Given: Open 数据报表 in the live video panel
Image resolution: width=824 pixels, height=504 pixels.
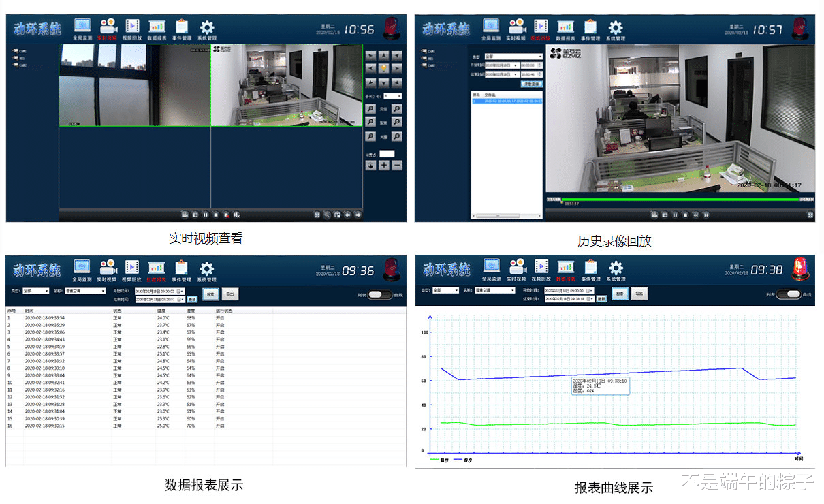Looking at the screenshot, I should coord(157,30).
